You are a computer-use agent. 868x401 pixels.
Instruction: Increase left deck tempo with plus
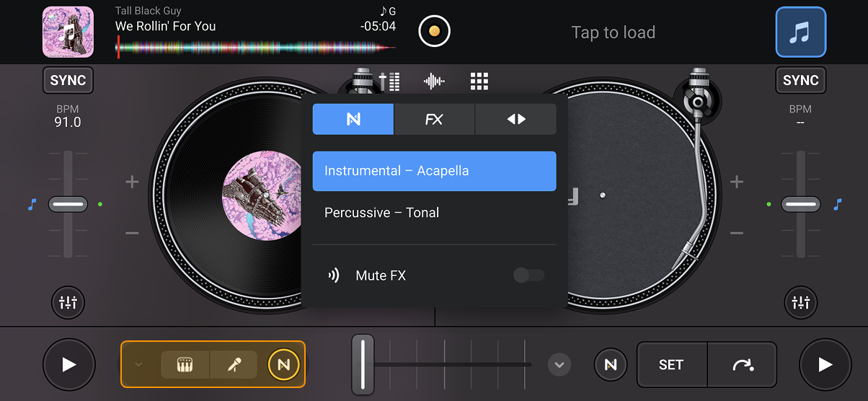(132, 182)
